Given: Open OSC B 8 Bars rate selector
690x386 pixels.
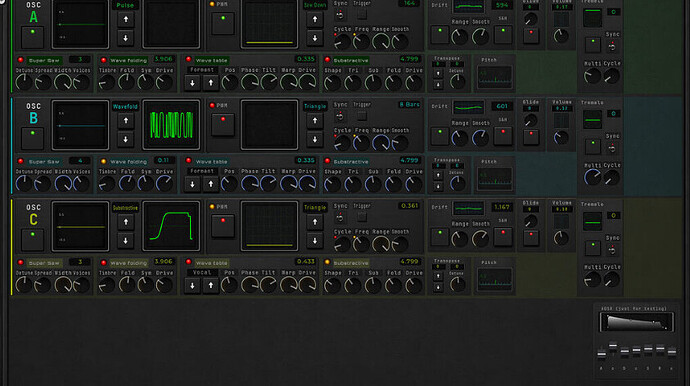Looking at the screenshot, I should coord(409,105).
